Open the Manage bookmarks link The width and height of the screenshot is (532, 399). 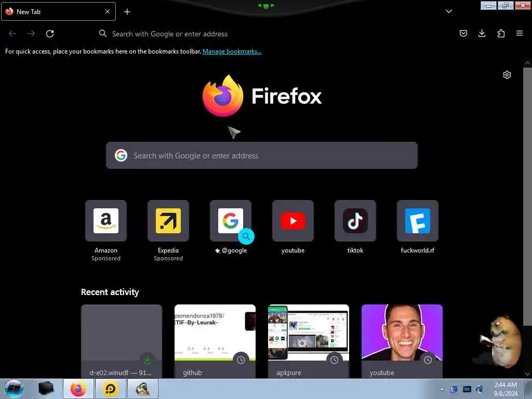(x=232, y=51)
